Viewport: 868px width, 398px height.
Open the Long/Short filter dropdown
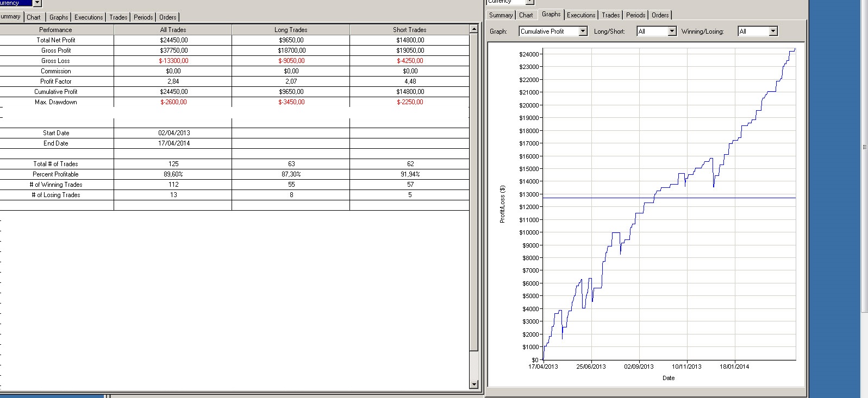pyautogui.click(x=672, y=31)
